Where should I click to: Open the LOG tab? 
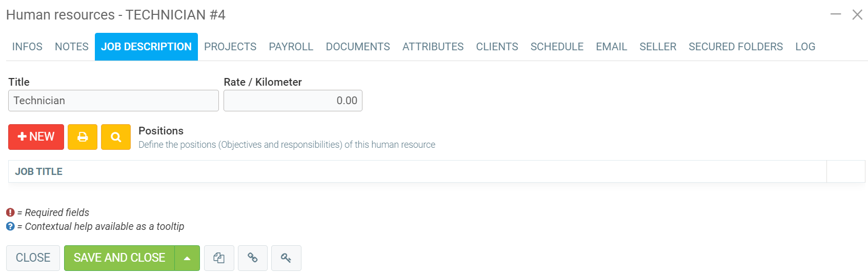point(805,47)
